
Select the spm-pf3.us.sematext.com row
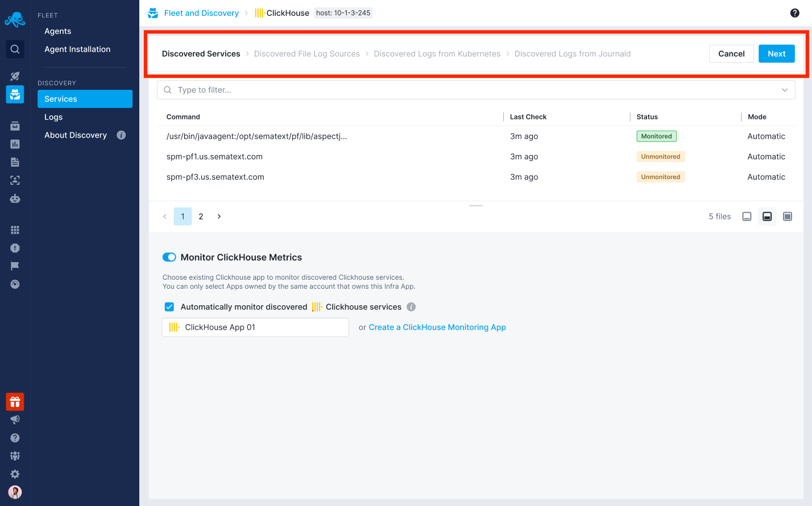coord(476,177)
